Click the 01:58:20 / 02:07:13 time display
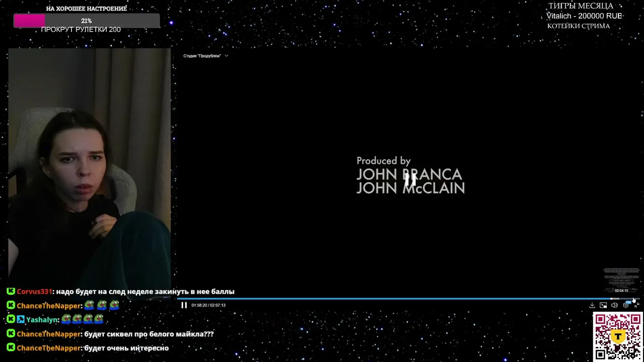This screenshot has height=362, width=644. pos(208,305)
